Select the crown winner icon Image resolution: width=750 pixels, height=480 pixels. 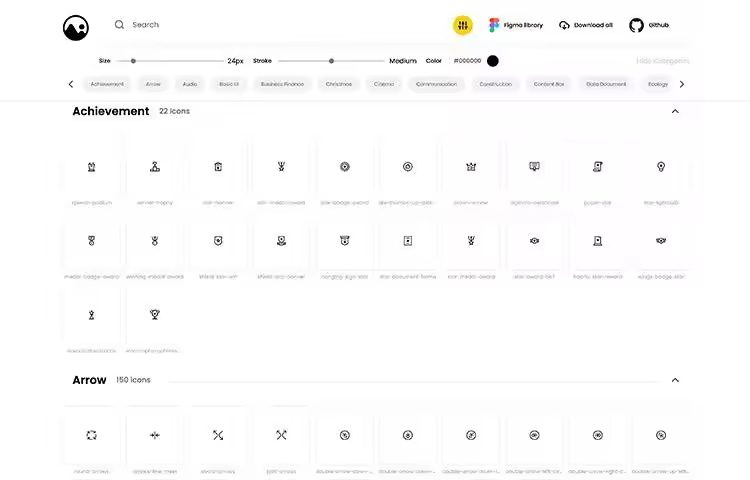pos(470,167)
